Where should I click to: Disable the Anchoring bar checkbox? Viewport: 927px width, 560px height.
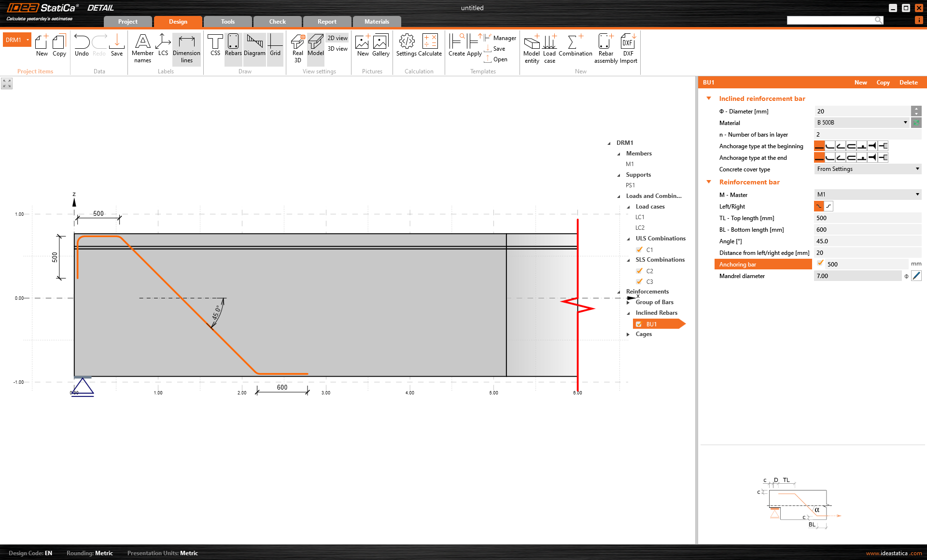pos(820,264)
